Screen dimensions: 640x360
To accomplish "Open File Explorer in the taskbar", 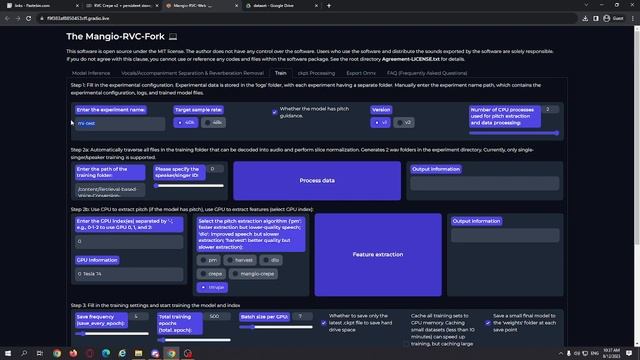I will [138, 353].
